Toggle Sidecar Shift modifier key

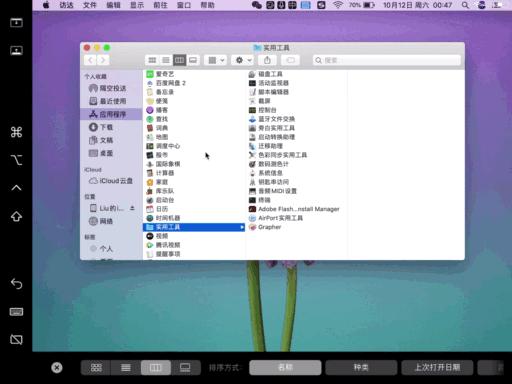[16, 217]
